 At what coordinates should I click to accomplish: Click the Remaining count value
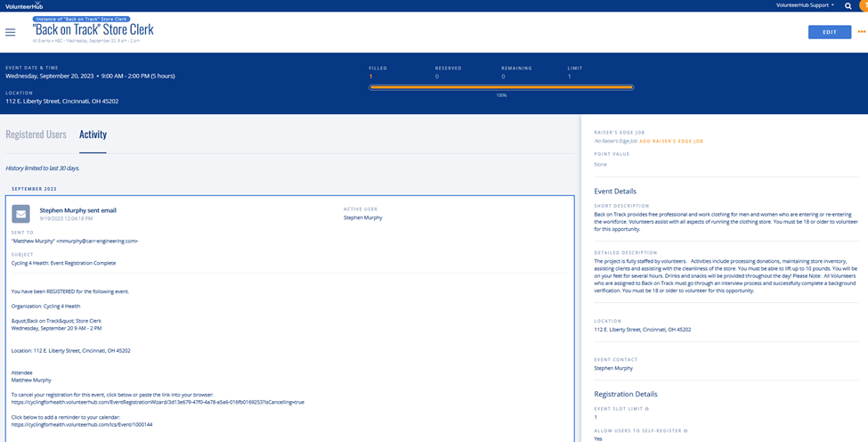(503, 77)
